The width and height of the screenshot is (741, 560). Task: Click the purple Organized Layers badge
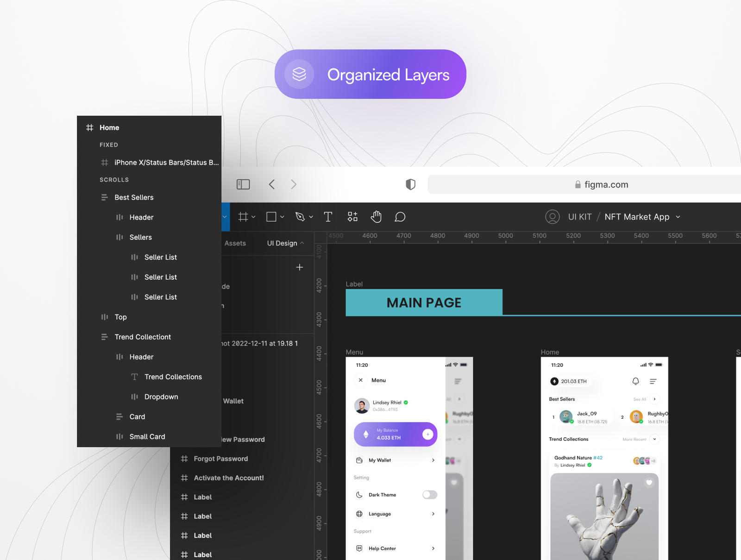click(x=370, y=74)
